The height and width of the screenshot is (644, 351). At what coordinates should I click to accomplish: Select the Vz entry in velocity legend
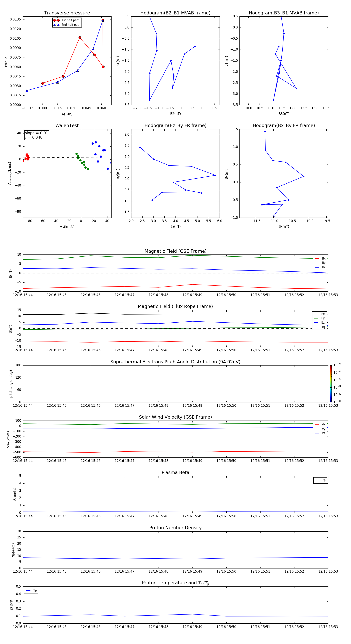320,433
